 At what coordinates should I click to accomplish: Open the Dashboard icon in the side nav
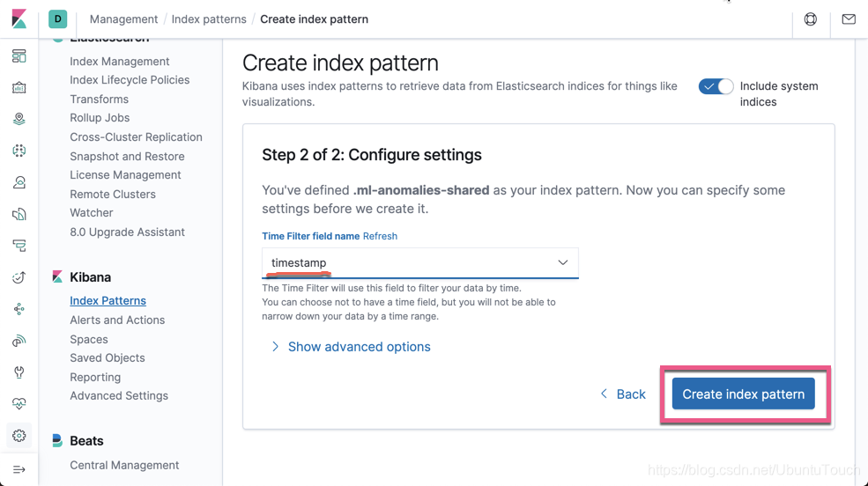pos(19,56)
